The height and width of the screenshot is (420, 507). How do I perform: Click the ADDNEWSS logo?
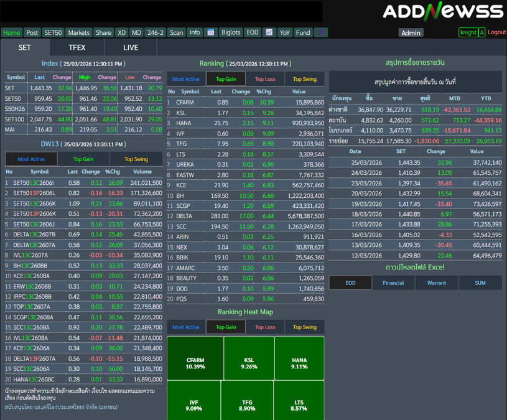[x=442, y=11]
